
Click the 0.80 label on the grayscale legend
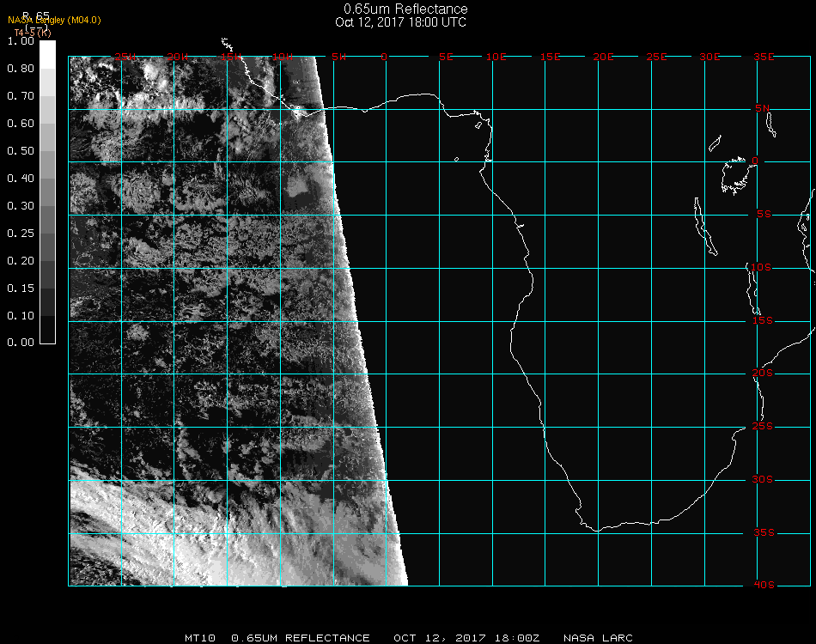point(21,69)
